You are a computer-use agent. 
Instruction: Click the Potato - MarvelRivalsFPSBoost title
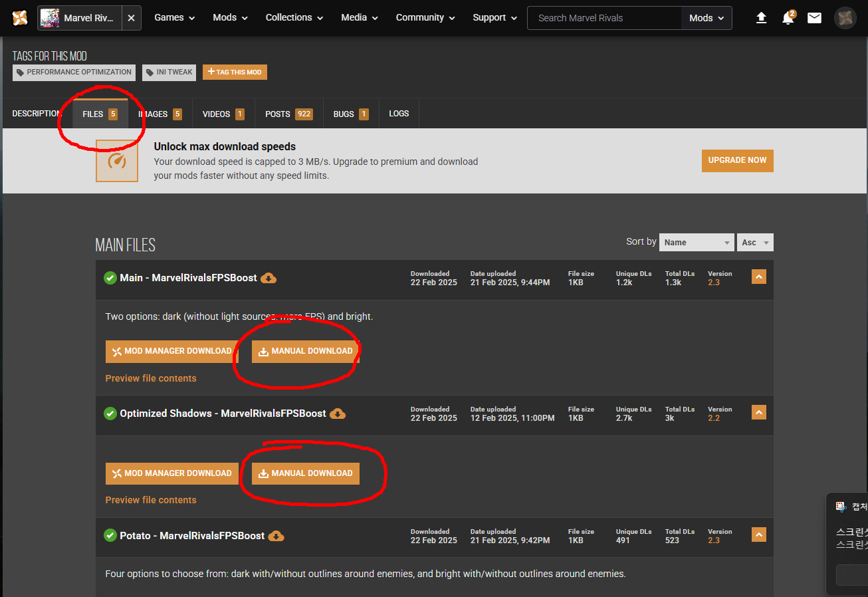pyautogui.click(x=192, y=536)
